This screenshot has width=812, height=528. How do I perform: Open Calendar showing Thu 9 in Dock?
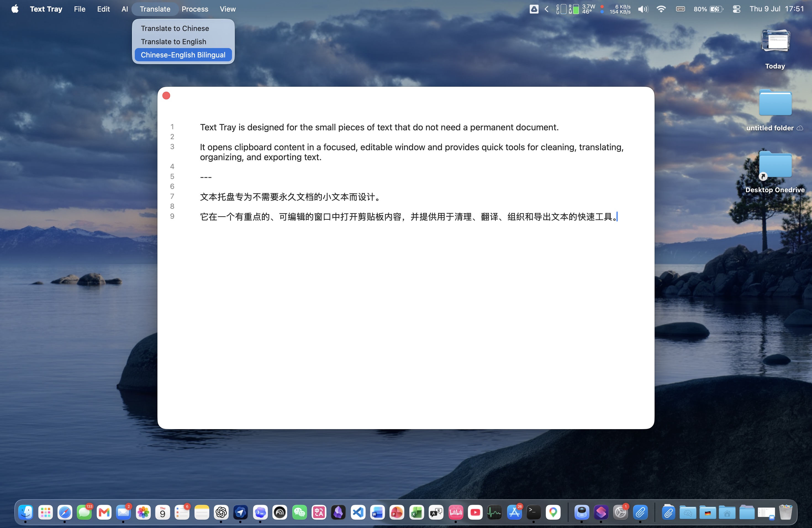pyautogui.click(x=162, y=512)
